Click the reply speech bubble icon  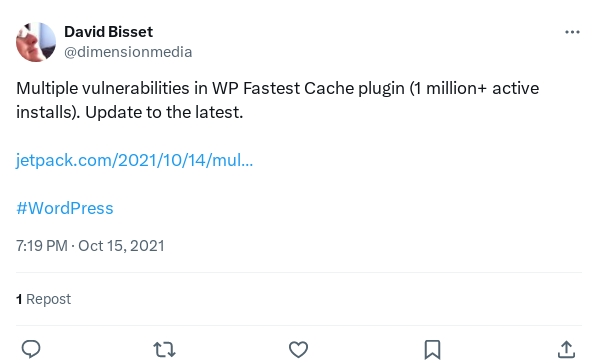tap(31, 349)
